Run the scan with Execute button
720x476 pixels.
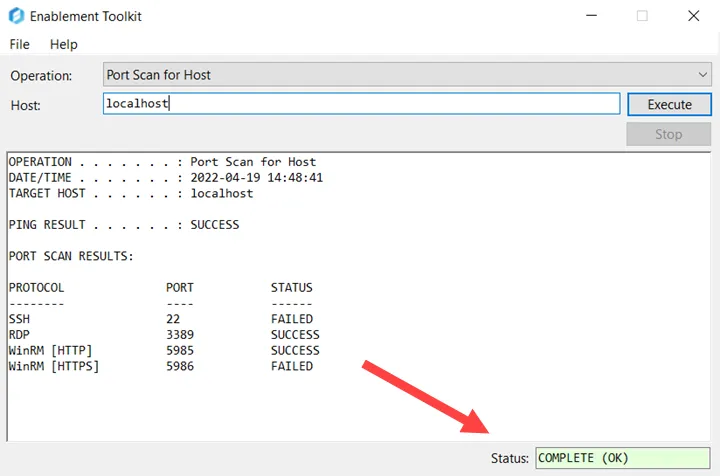669,105
